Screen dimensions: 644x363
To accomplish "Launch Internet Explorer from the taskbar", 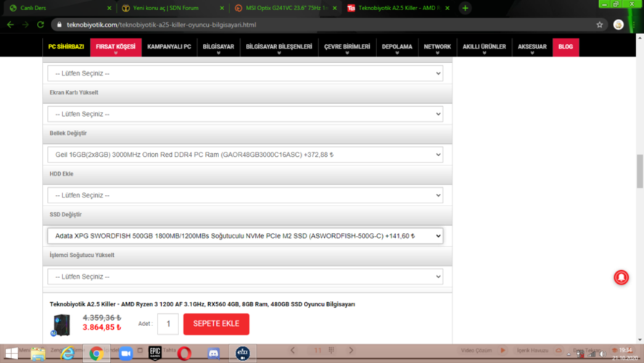I will click(67, 354).
